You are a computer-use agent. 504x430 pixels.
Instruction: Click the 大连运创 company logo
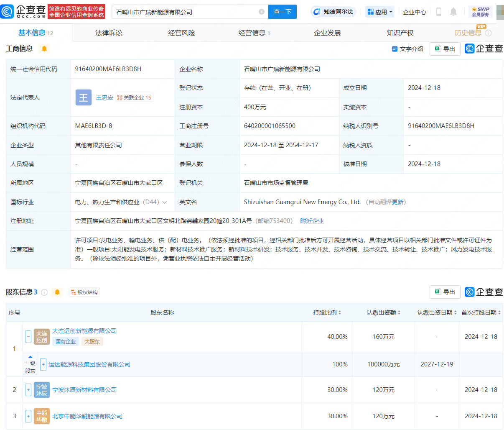[x=42, y=337]
